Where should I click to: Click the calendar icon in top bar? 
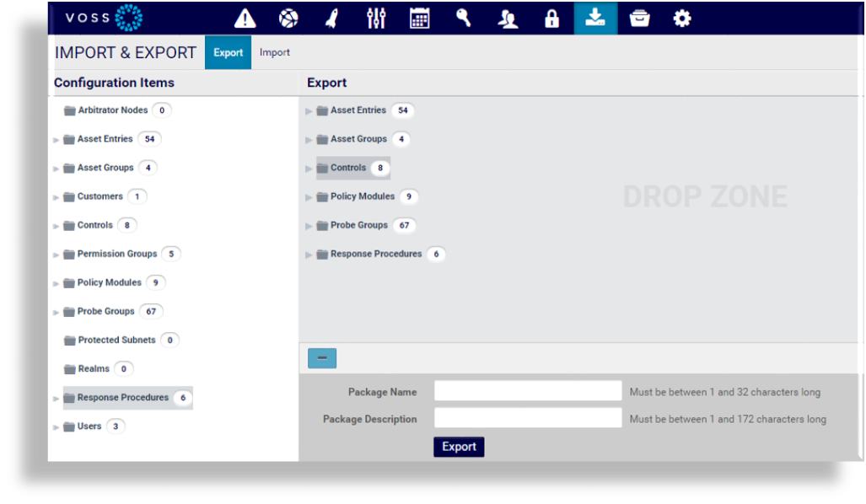419,19
